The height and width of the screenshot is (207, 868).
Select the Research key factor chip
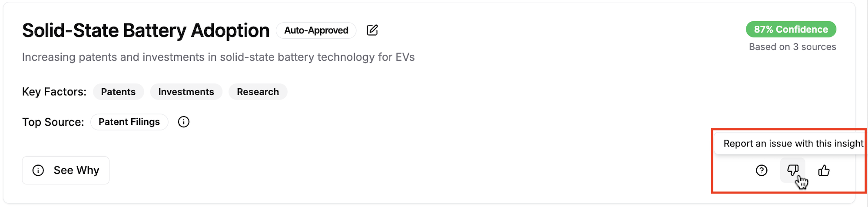click(x=258, y=92)
